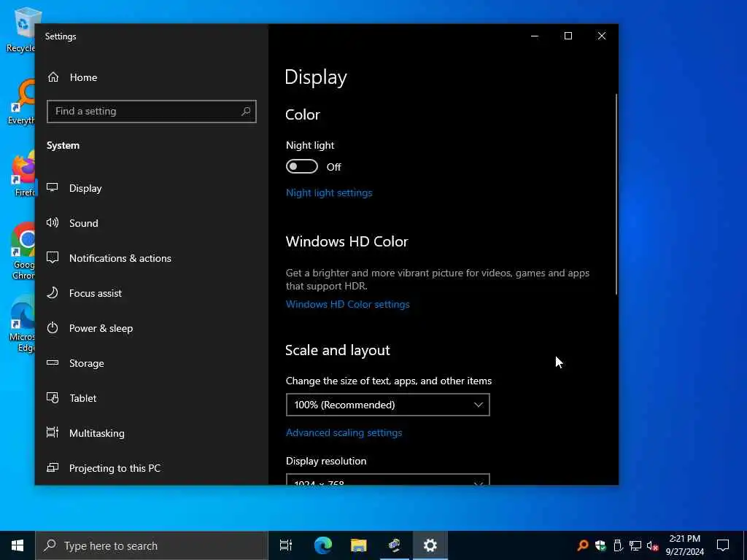
Task: Open the taskbar app beside File Explorer
Action: (x=395, y=545)
